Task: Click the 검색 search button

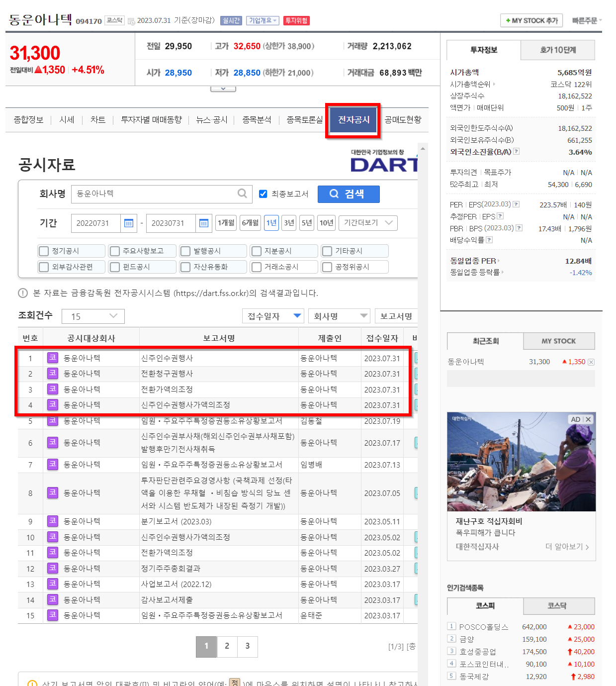Action: (349, 194)
